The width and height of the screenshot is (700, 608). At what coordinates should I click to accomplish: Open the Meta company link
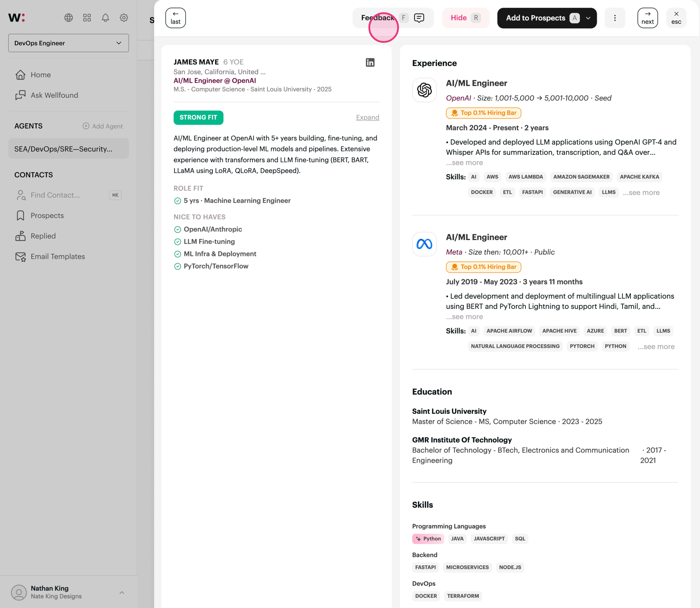(454, 252)
